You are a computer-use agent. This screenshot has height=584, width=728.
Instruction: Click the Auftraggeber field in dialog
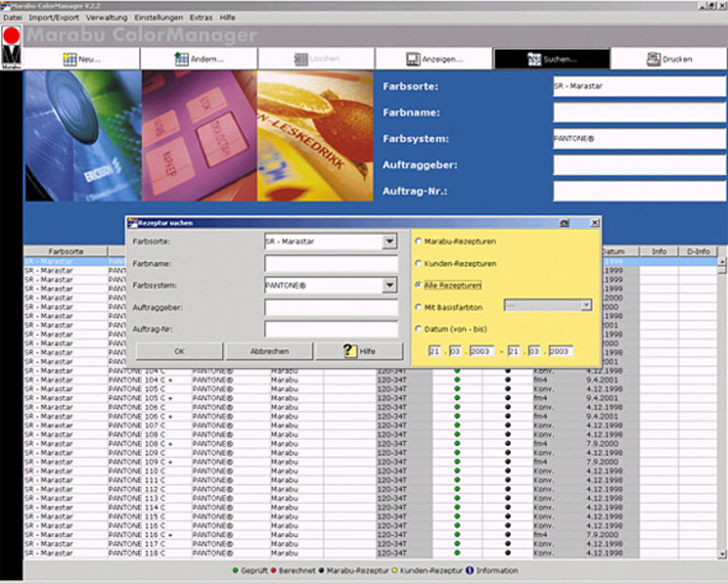(x=331, y=307)
